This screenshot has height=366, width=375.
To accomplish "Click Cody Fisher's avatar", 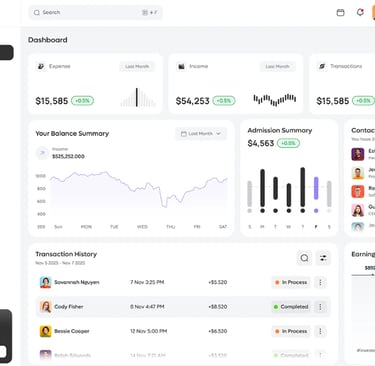I will 45,307.
